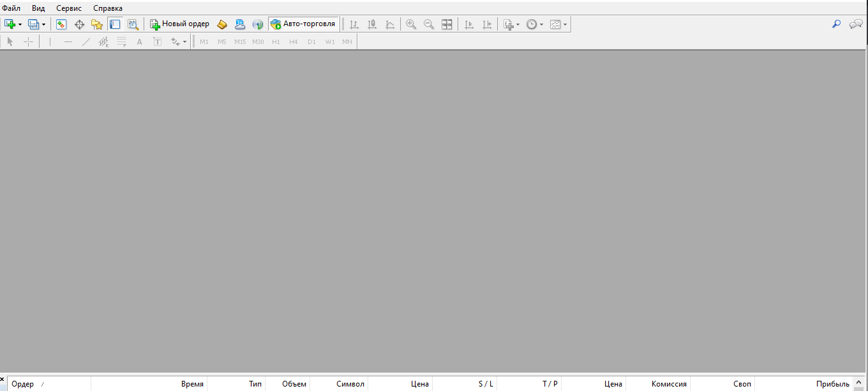Zoom out of the chart
This screenshot has height=391, width=868.
(429, 24)
